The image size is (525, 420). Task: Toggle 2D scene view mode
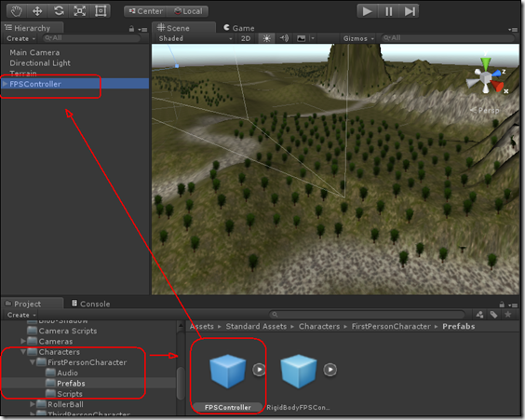[246, 38]
